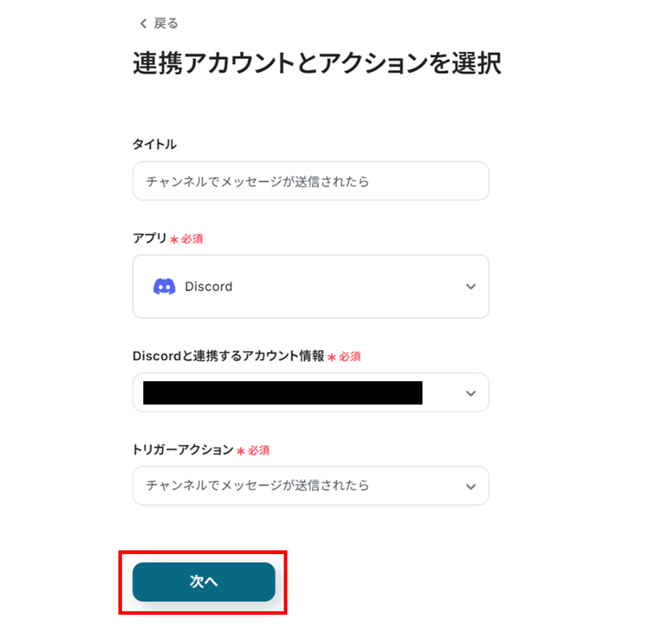The width and height of the screenshot is (663, 644).
Task: Click the red asterisk beside トリガーアクション
Action: click(241, 451)
